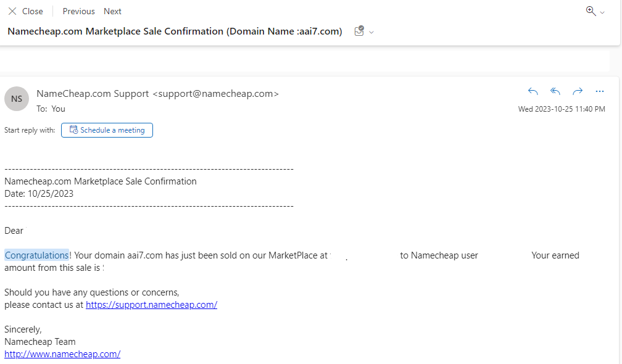This screenshot has height=364, width=622.
Task: Click the mark-read envelope icon beside subject
Action: (x=359, y=31)
